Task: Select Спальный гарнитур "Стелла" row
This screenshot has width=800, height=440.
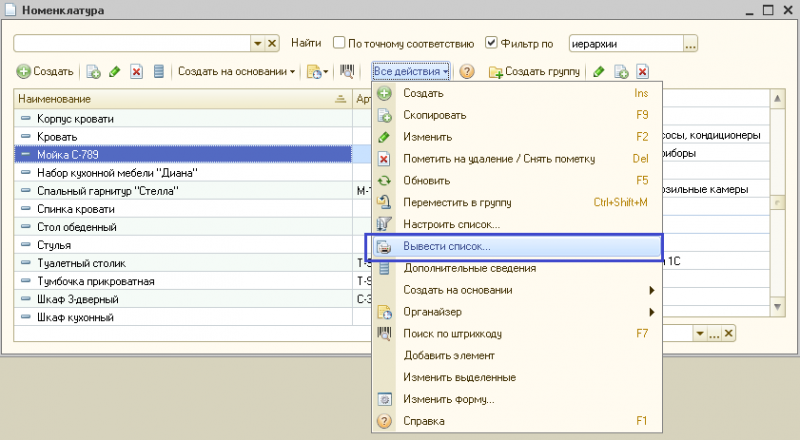Action: click(x=183, y=191)
